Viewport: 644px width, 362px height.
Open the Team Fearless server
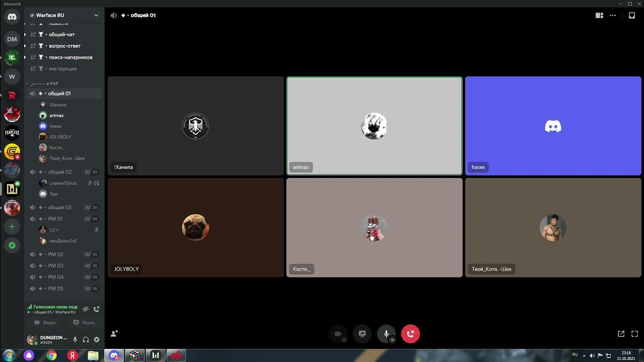[x=12, y=133]
